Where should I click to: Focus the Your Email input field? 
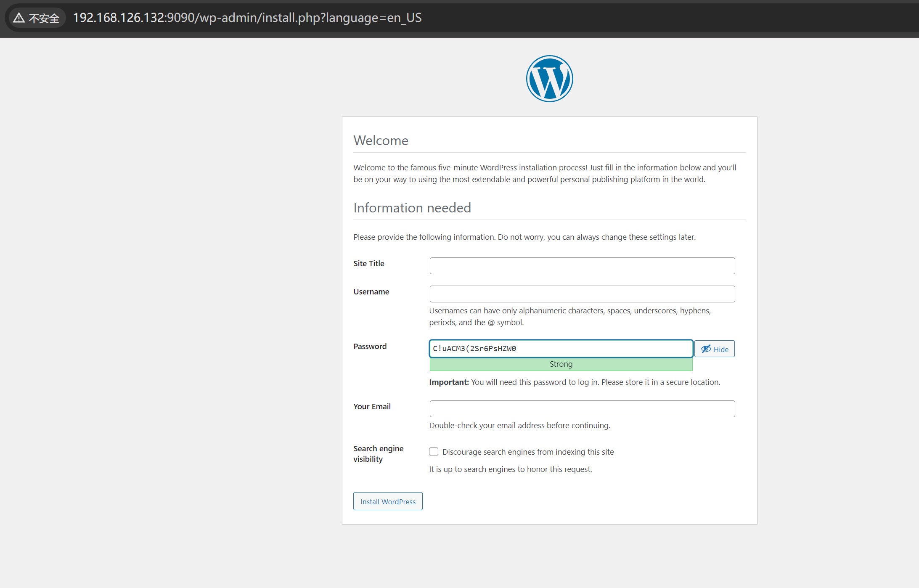pyautogui.click(x=582, y=409)
